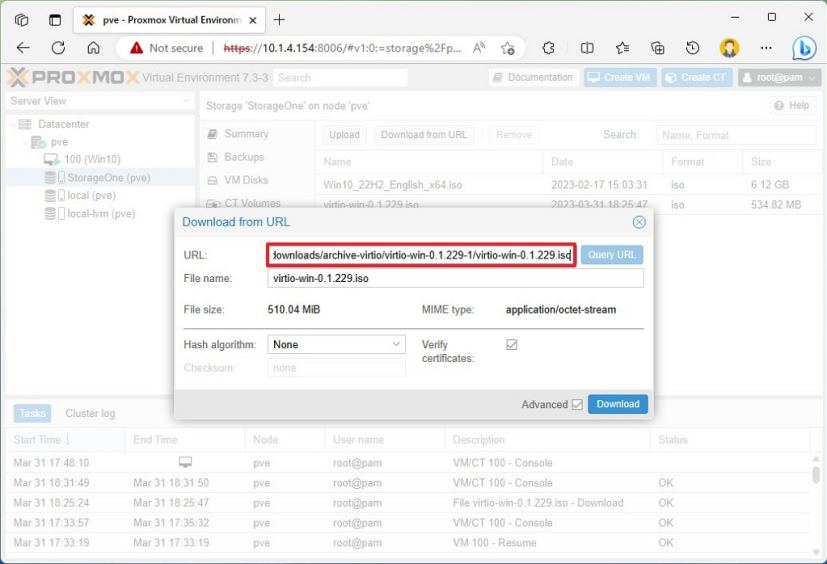Click the Download button
Viewport: 827px width, 564px height.
(618, 404)
